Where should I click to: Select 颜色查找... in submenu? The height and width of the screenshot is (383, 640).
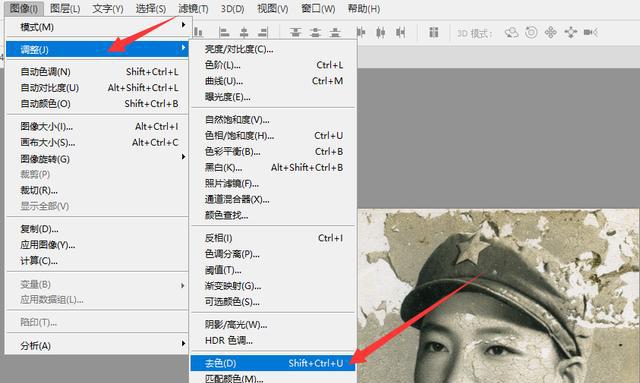pyautogui.click(x=273, y=215)
